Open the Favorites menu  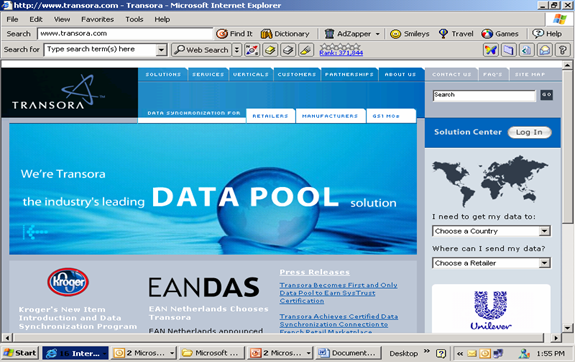[x=98, y=19]
